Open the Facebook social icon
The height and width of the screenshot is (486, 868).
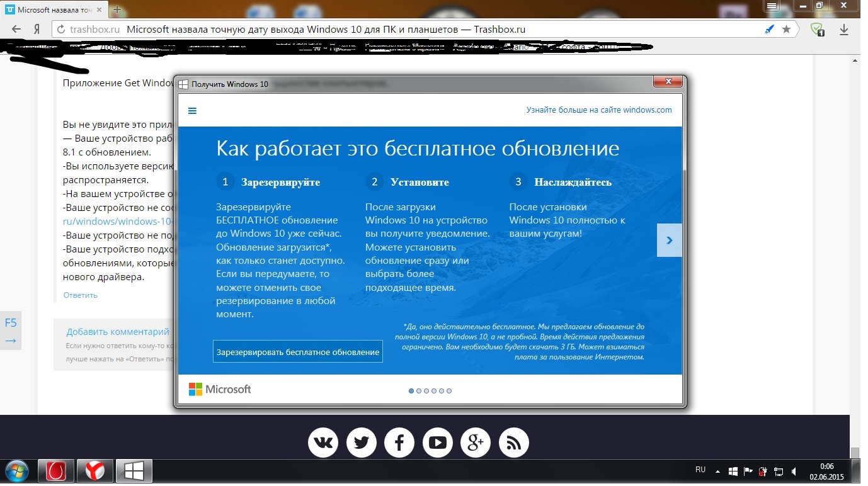click(399, 444)
